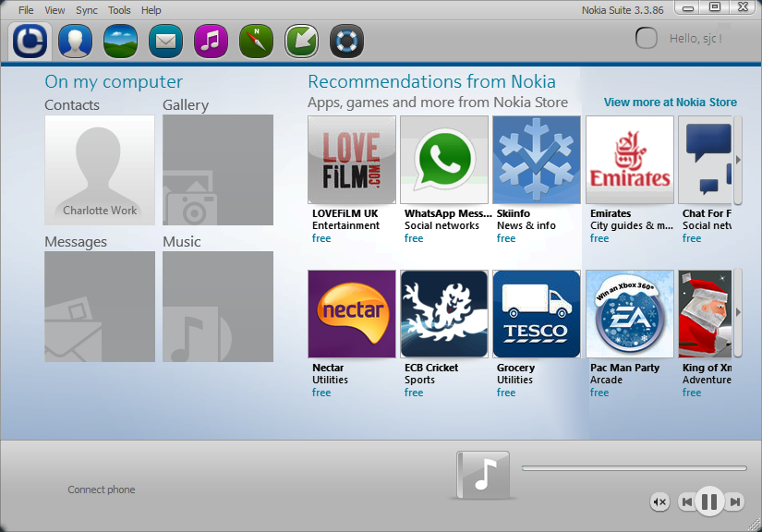Maximize the Nokia Suite window

714,6
